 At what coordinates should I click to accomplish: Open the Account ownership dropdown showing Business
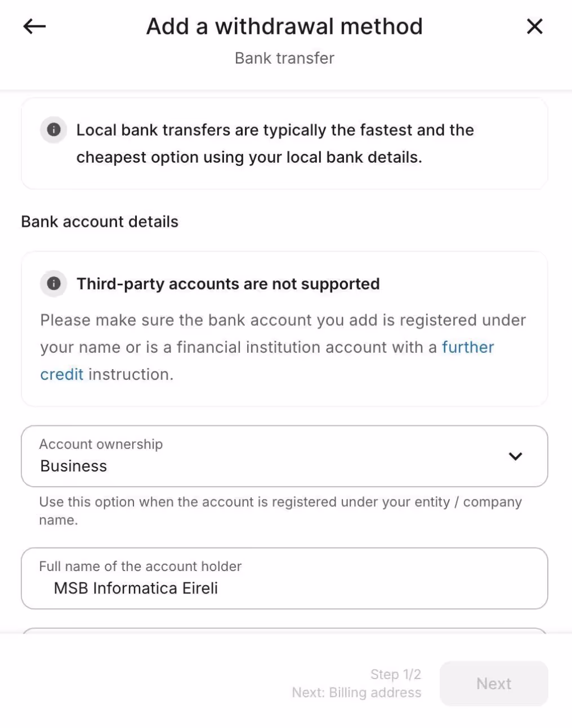(284, 456)
